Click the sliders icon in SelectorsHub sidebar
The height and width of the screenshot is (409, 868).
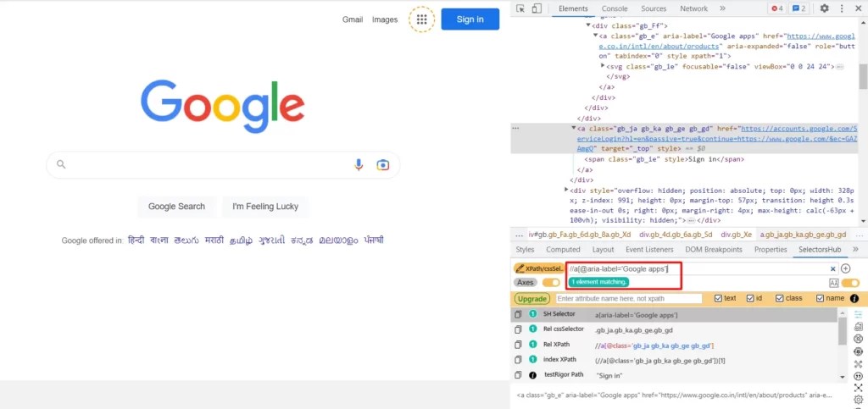tap(858, 314)
